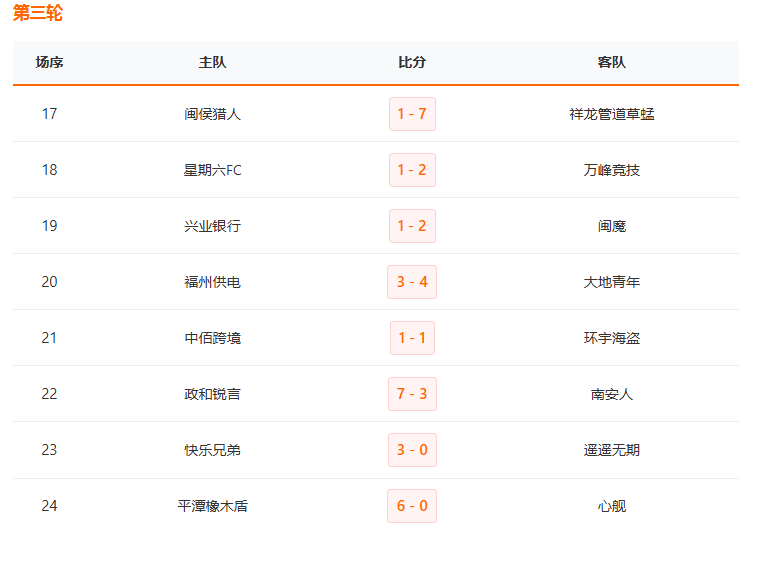
Task: Select away team 遥遥无期
Action: (611, 450)
